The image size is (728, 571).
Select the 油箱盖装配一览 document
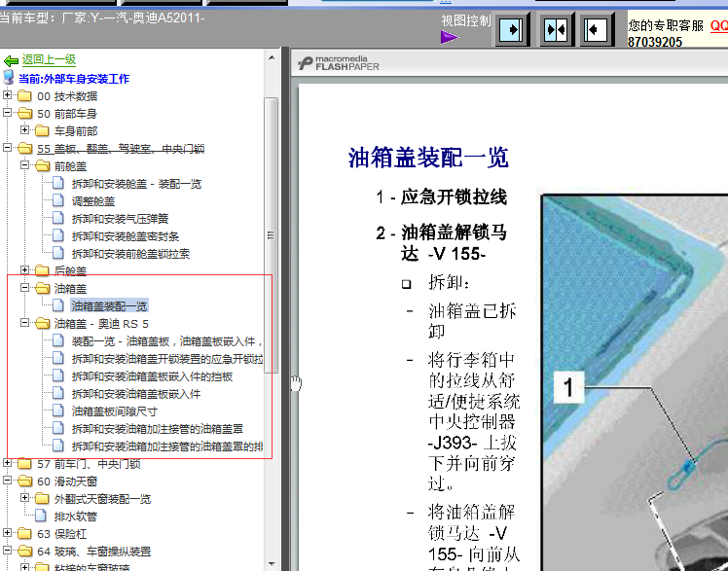coord(109,306)
